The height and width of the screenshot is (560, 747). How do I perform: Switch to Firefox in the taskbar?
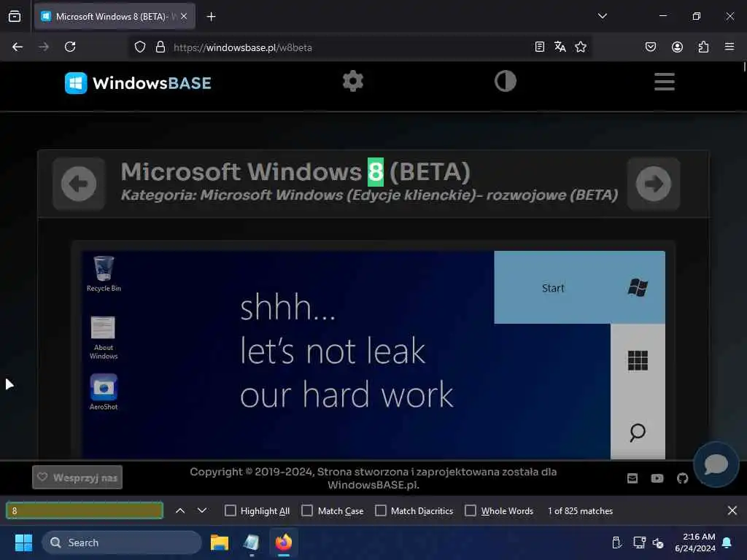[284, 542]
